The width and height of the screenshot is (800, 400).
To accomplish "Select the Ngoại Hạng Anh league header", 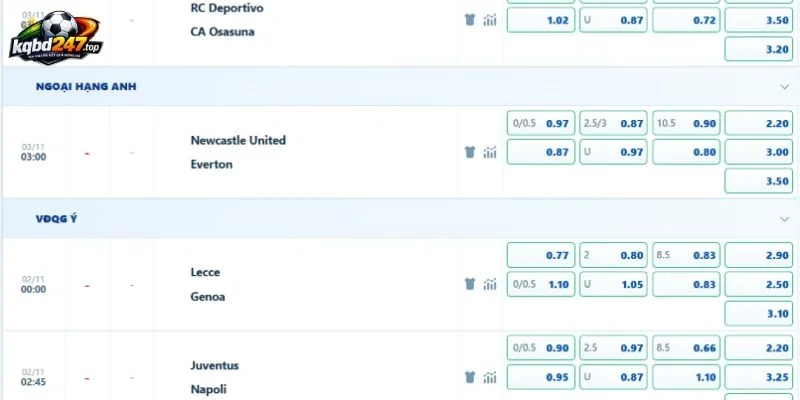I will (x=86, y=87).
